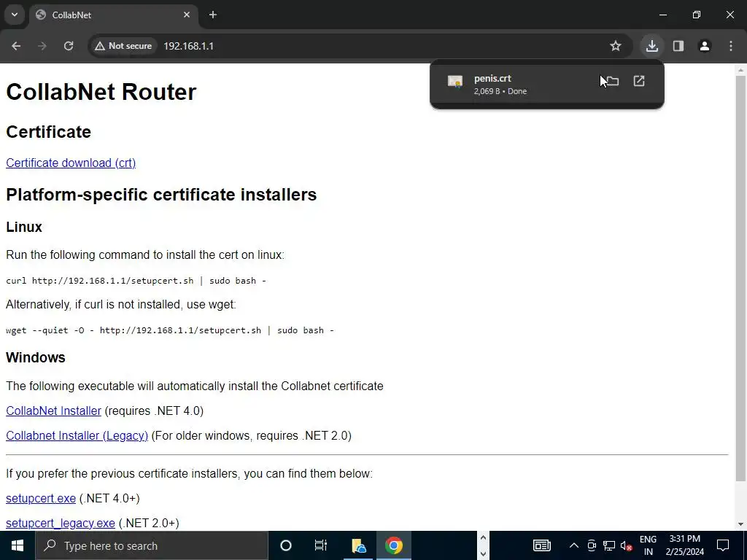Expand the tab search dropdown
This screenshot has width=747, height=560.
pos(15,15)
